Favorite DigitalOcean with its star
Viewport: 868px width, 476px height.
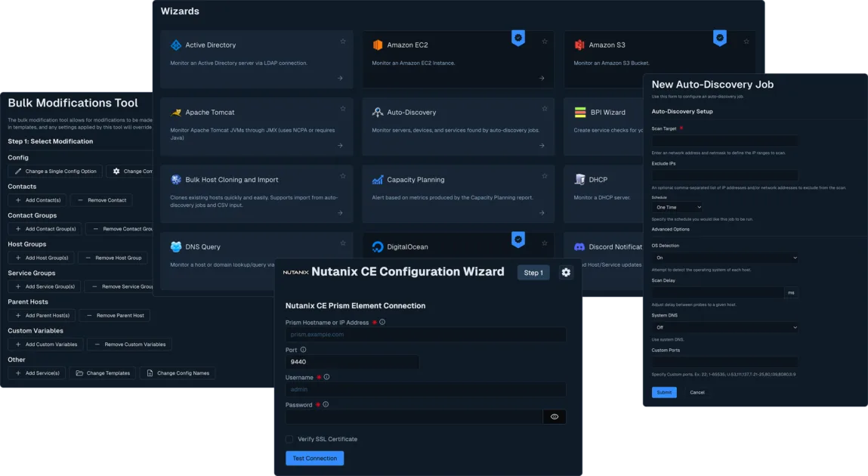point(545,243)
